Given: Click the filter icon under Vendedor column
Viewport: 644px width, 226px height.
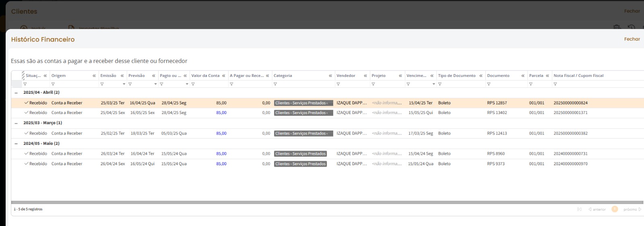Looking at the screenshot, I should click(x=338, y=84).
